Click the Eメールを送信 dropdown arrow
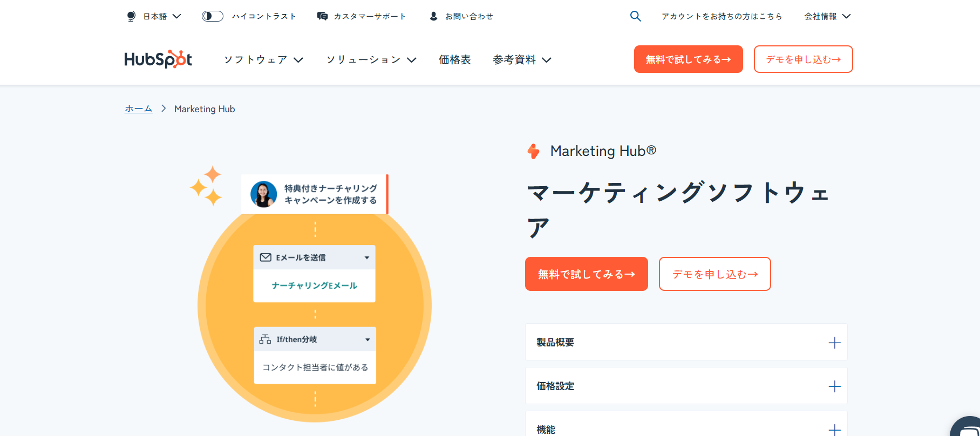This screenshot has height=436, width=980. (x=367, y=258)
